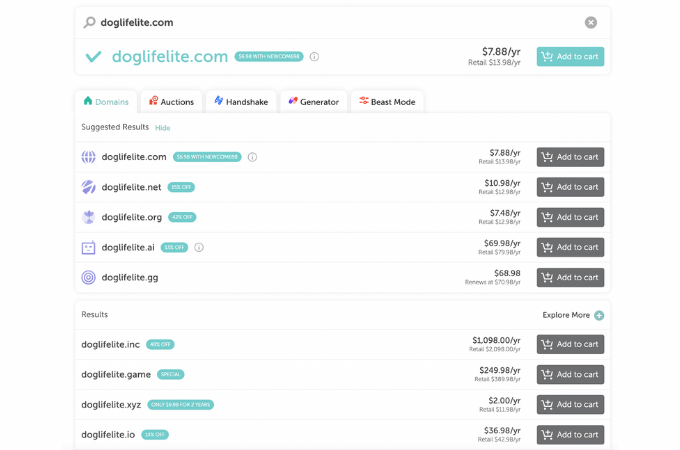Viewport: 680px width, 450px height.
Task: Click the doglifelite.net domain name
Action: coord(131,187)
